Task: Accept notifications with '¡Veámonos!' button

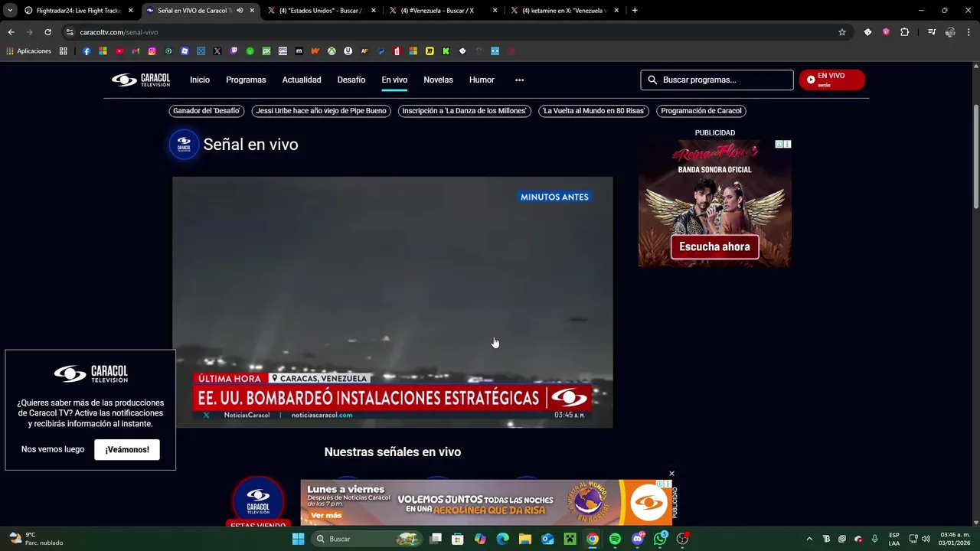Action: click(127, 449)
